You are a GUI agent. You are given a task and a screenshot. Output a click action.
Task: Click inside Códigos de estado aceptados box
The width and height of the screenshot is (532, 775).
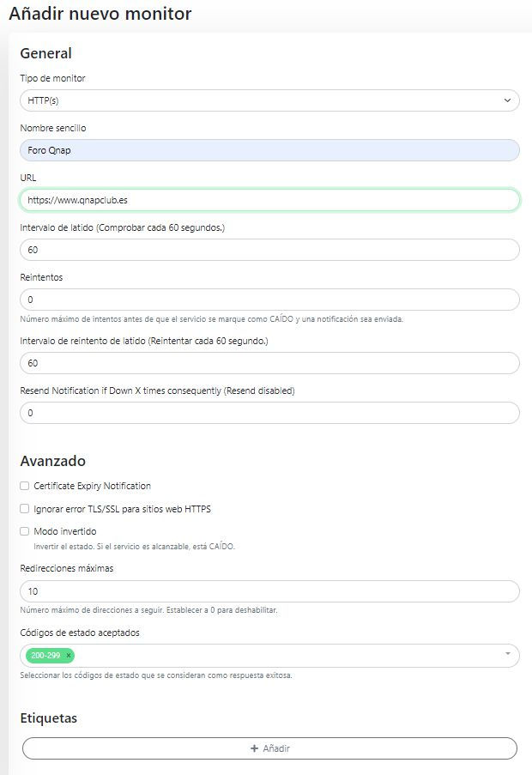point(283,656)
